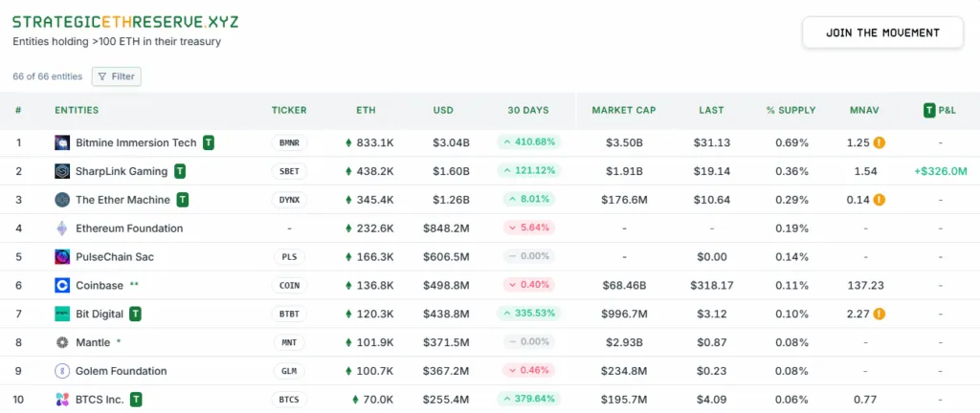Click the 335.53% 30-day change badge

click(529, 314)
